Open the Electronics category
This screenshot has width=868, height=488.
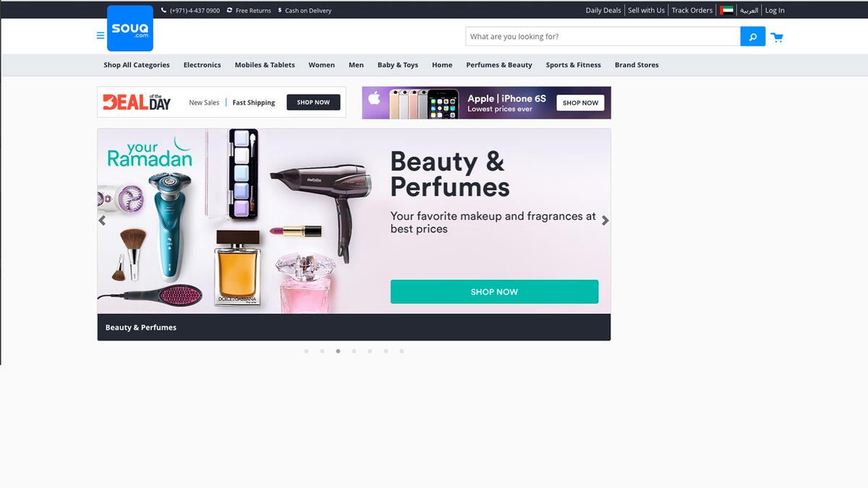coord(202,64)
